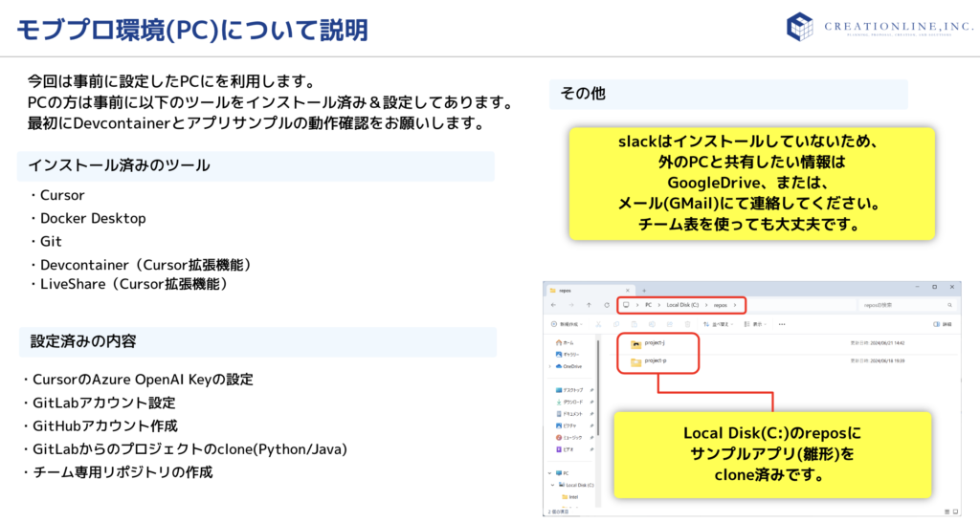
Task: Click the Paste clipboard icon
Action: (634, 324)
